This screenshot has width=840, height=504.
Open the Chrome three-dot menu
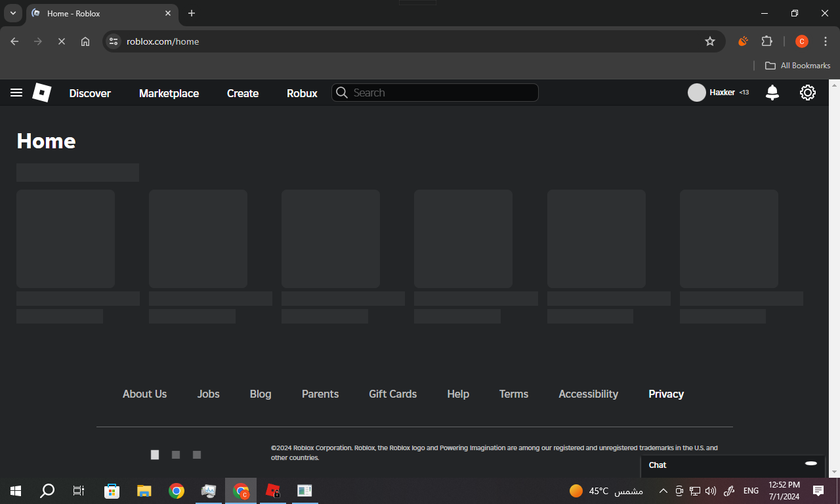825,41
